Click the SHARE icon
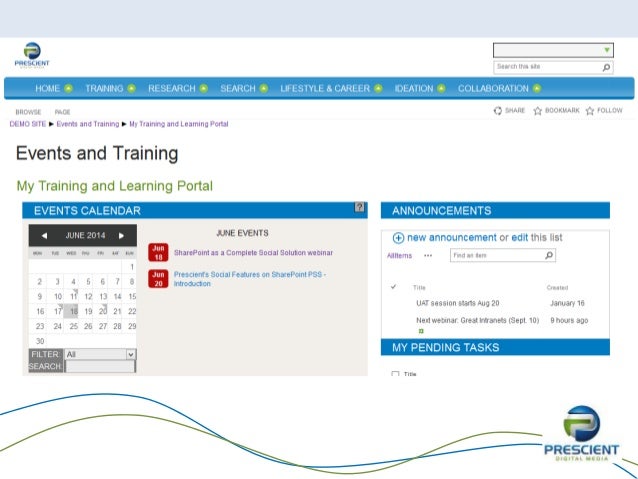The width and height of the screenshot is (638, 479). [498, 110]
